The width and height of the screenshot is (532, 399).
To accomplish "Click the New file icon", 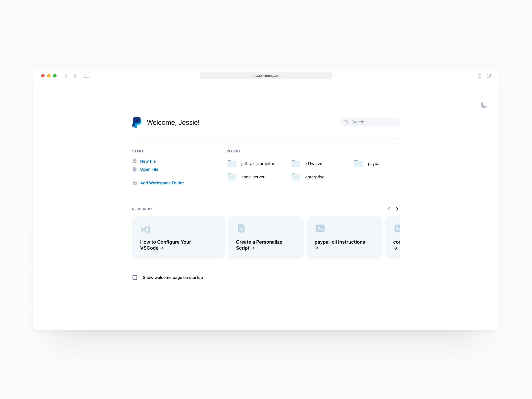I will 135,161.
